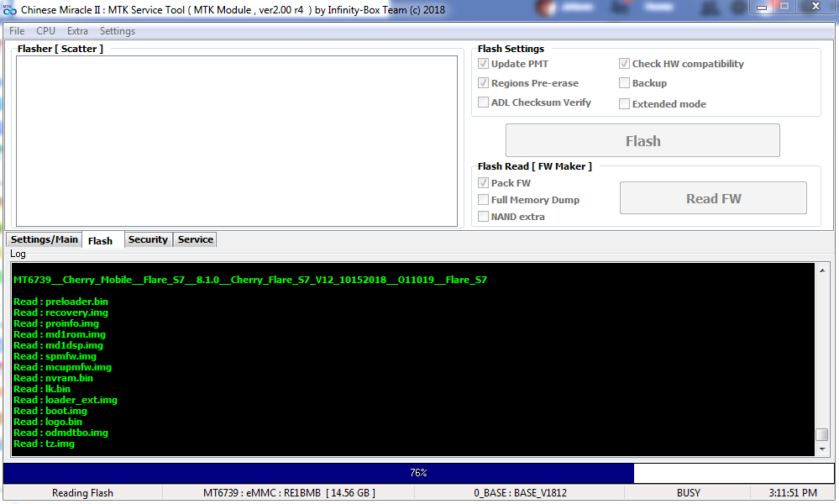Screen dimensions: 839x504
Task: Click the Read FW button
Action: coord(713,198)
